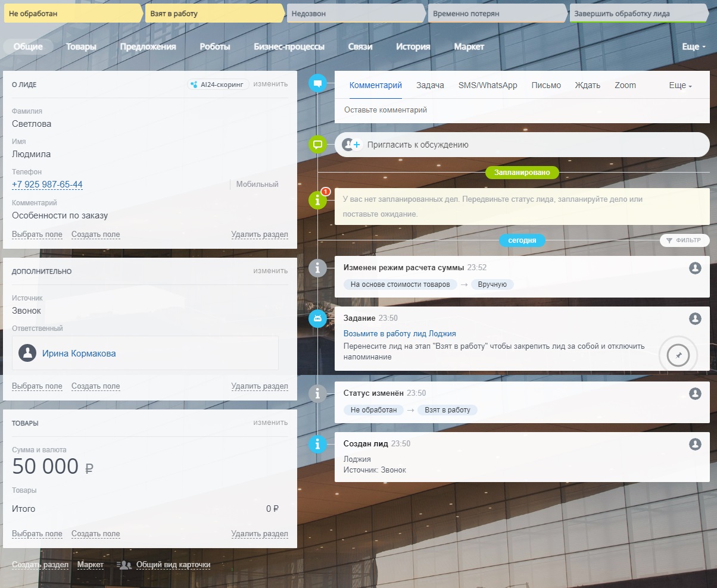Click Удалить раздел in ТОВАРЫ section
717x588 pixels.
pyautogui.click(x=260, y=534)
